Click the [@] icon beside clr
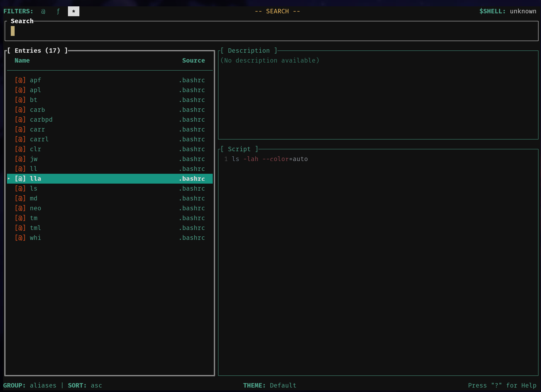The height and width of the screenshot is (392, 541). [x=20, y=149]
